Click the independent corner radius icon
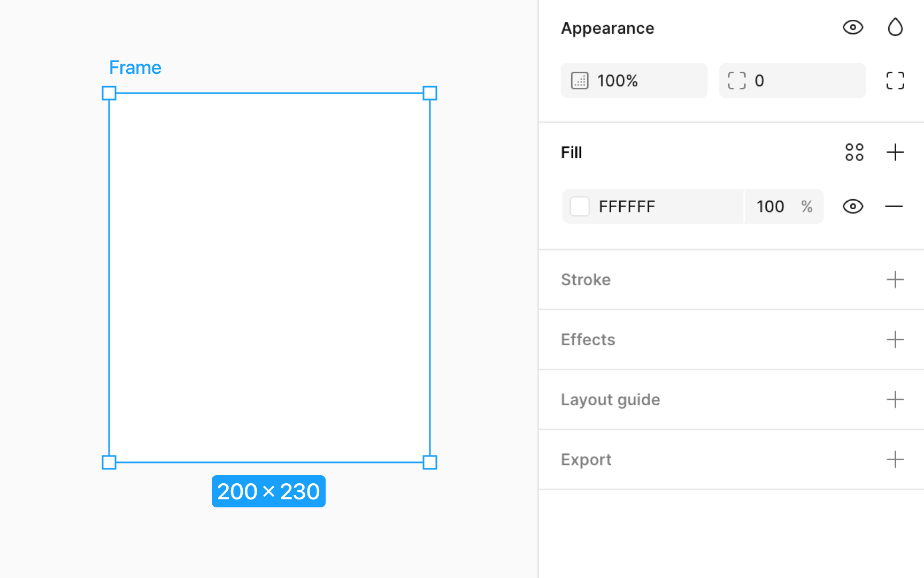 [x=895, y=80]
